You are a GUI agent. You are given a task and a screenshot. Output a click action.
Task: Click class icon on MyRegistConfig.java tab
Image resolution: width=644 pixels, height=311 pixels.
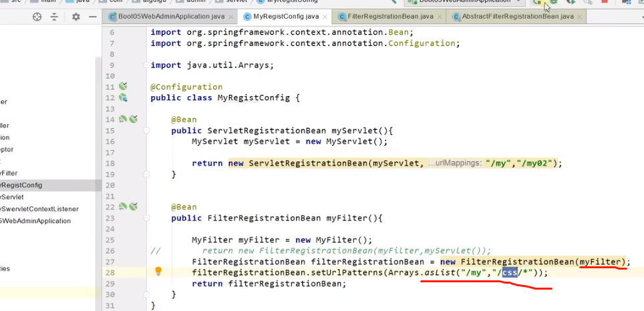(247, 17)
